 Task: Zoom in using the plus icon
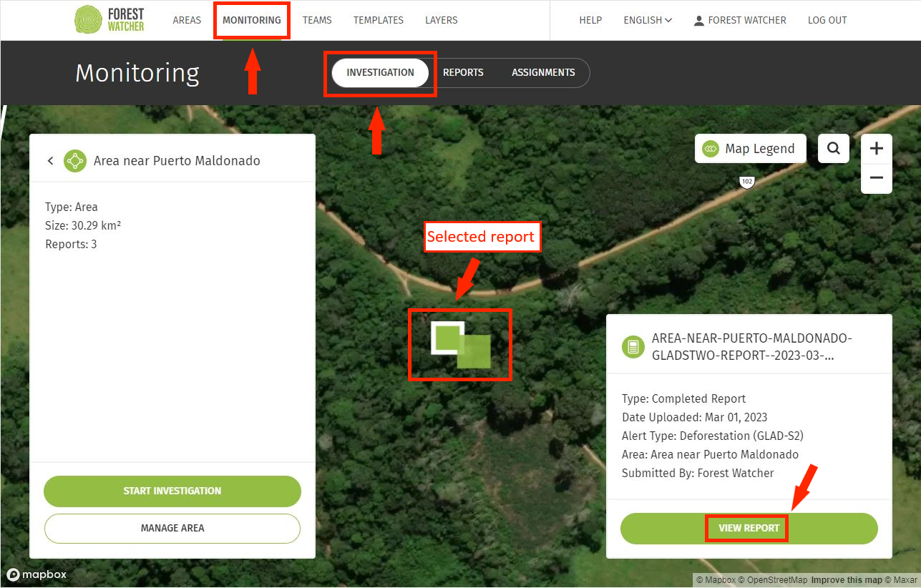pyautogui.click(x=876, y=148)
